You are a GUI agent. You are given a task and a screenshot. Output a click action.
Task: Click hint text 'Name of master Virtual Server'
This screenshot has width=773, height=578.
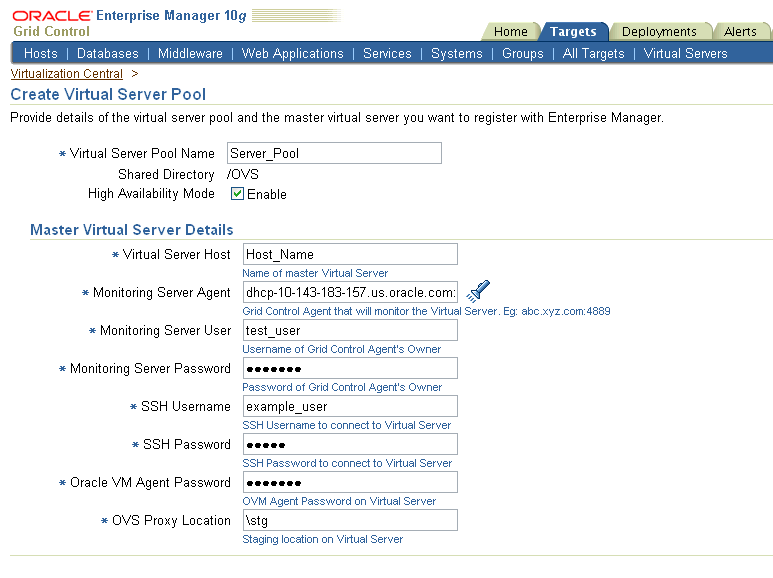point(315,273)
